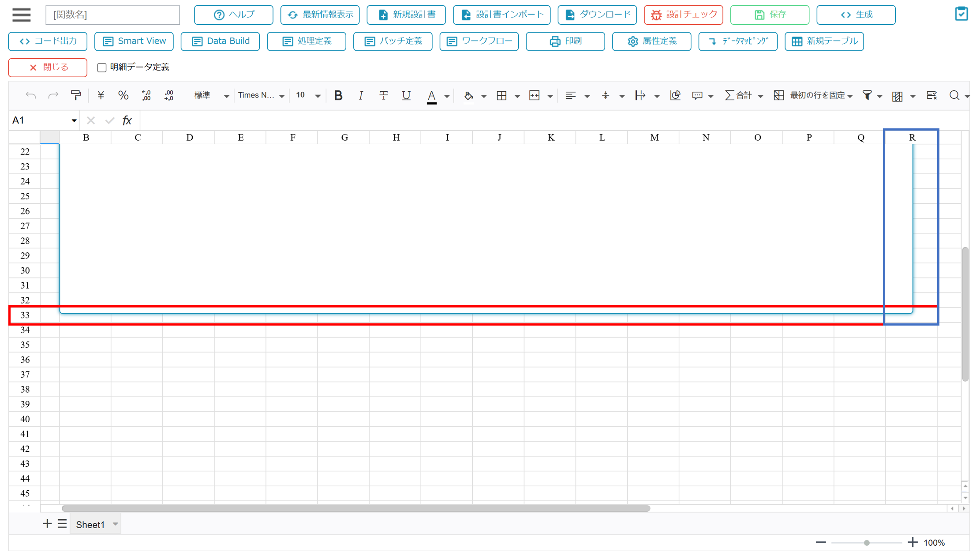The width and height of the screenshot is (980, 551).
Task: Click the 関数名 input field
Action: (113, 15)
